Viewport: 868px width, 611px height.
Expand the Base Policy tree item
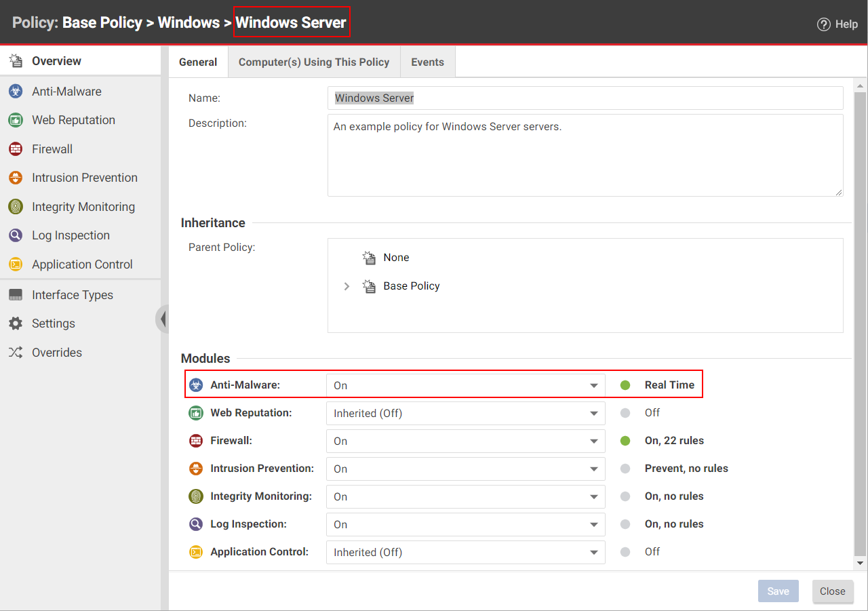click(347, 286)
